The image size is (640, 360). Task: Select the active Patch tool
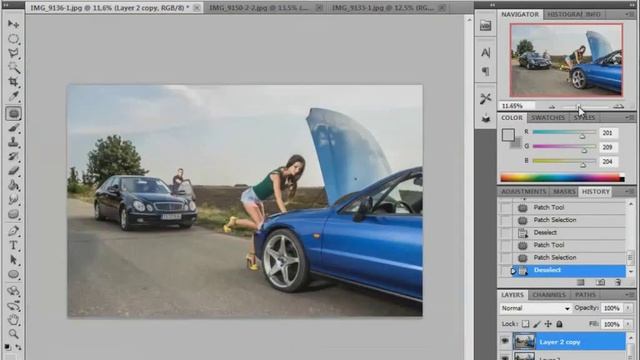pyautogui.click(x=13, y=113)
